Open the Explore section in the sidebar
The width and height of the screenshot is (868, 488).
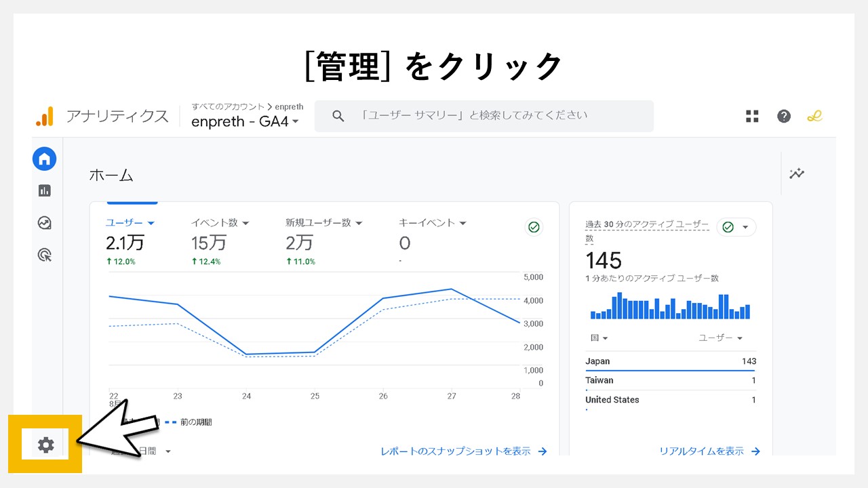coord(45,222)
